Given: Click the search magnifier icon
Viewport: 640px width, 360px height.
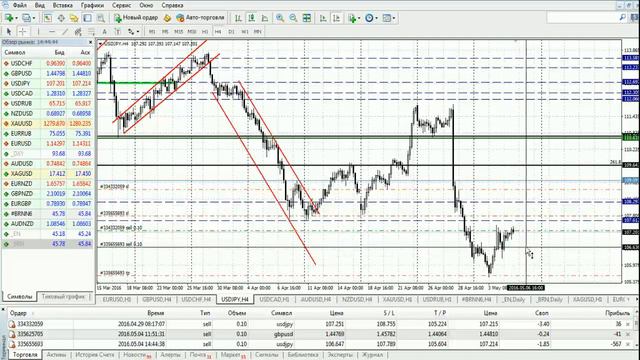Looking at the screenshot, I should (622, 18).
